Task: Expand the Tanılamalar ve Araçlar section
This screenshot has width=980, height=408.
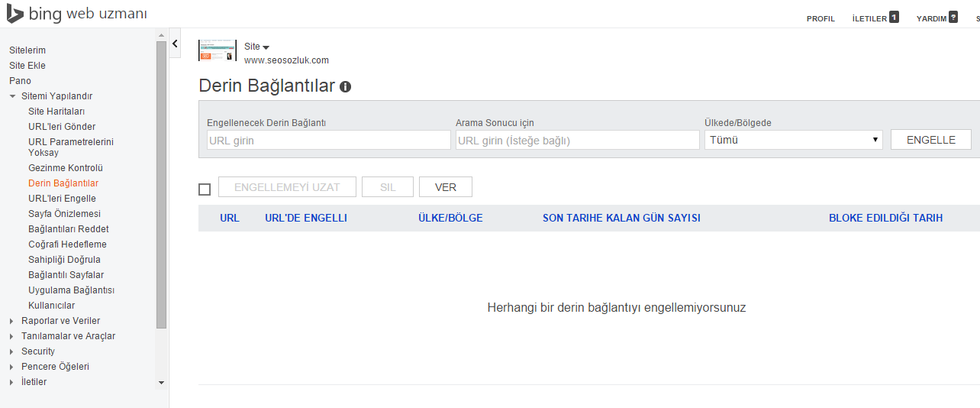Action: (12, 336)
